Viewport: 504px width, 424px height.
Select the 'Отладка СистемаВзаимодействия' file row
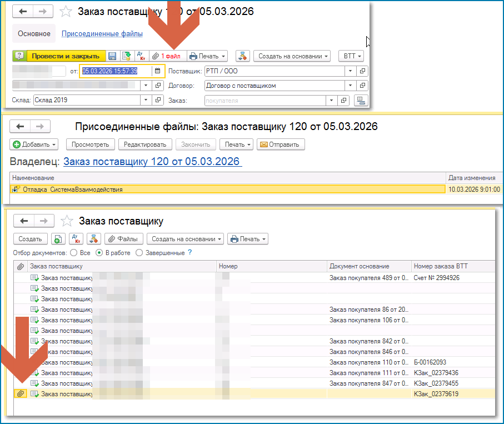[x=72, y=189]
